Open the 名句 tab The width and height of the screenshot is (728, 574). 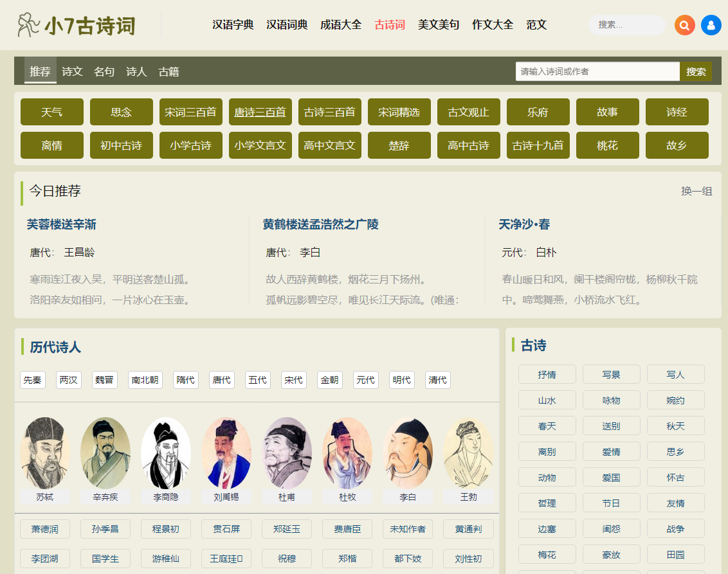point(104,71)
